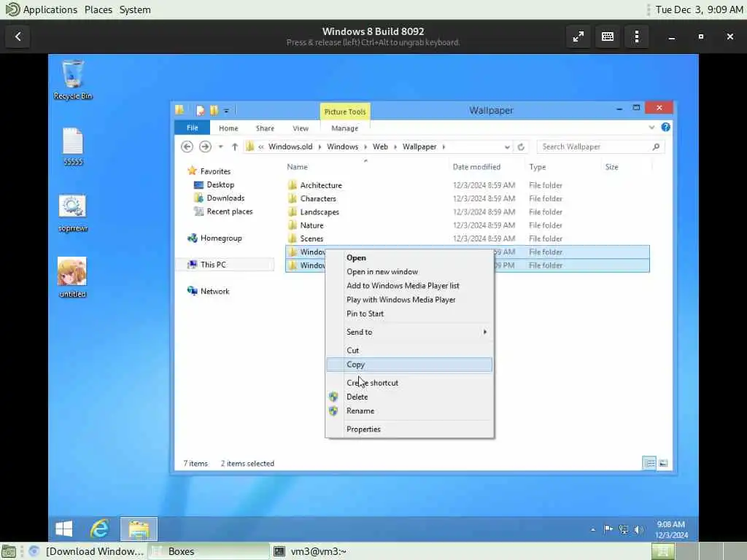Select Desktop under Favorites
The image size is (747, 560).
[214, 184]
